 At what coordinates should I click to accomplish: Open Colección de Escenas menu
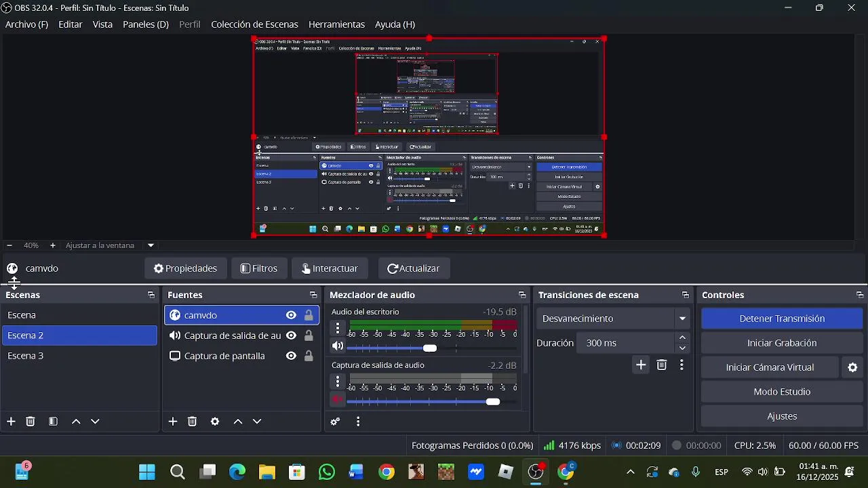click(254, 24)
